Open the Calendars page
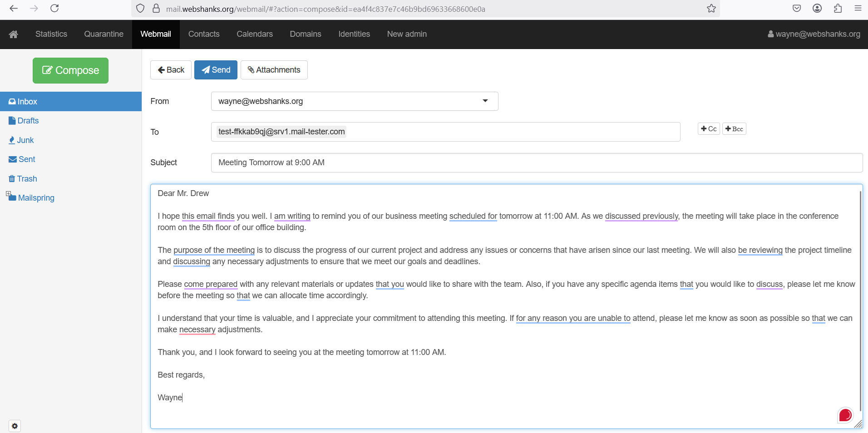 (x=255, y=34)
